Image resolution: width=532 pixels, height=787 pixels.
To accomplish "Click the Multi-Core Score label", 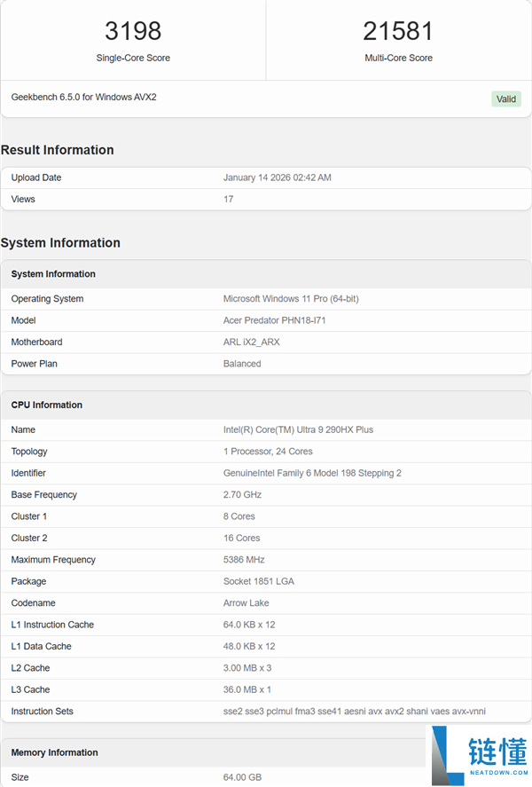I will click(398, 58).
